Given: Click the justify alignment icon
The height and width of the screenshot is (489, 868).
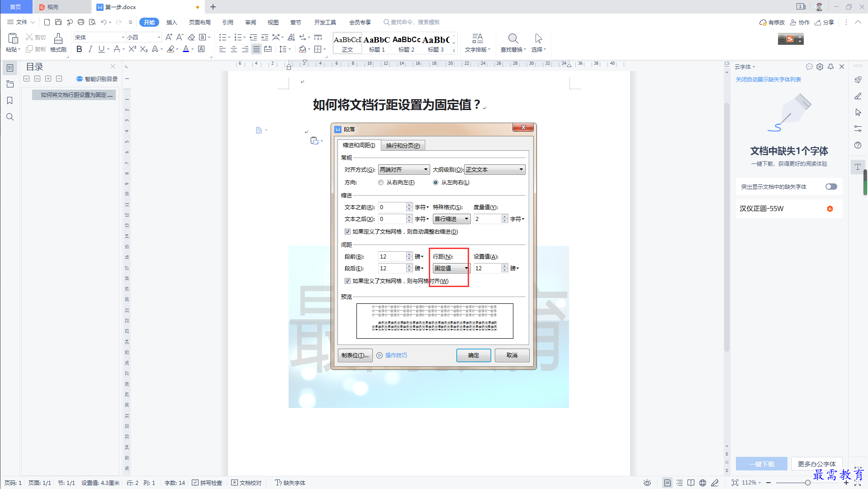Looking at the screenshot, I should coord(256,49).
